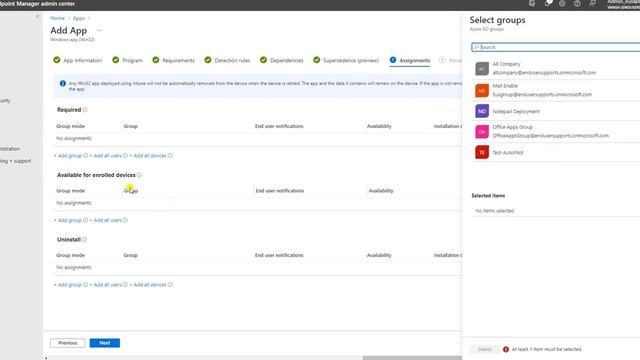The image size is (640, 360).
Task: Click Add all users under Required
Action: (x=106, y=156)
